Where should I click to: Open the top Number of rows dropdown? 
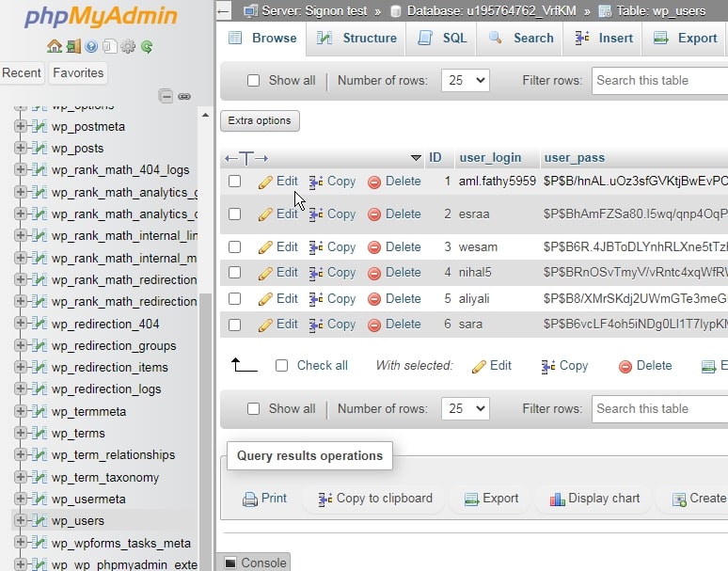click(x=465, y=81)
